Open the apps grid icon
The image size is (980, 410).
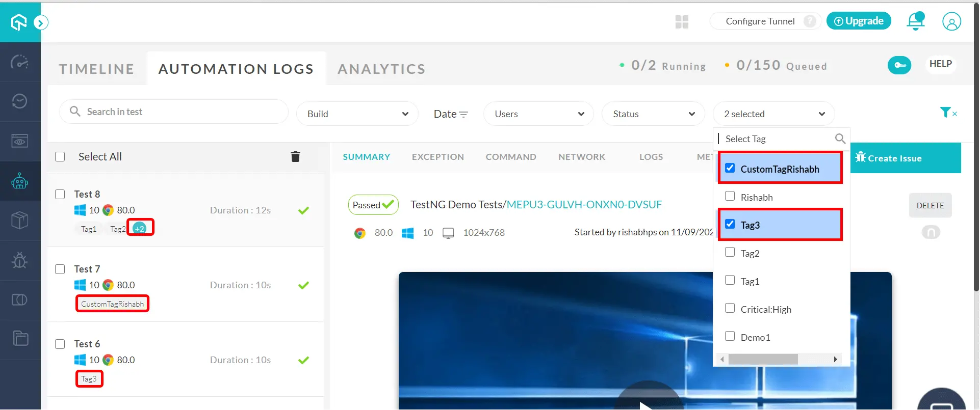(x=682, y=21)
